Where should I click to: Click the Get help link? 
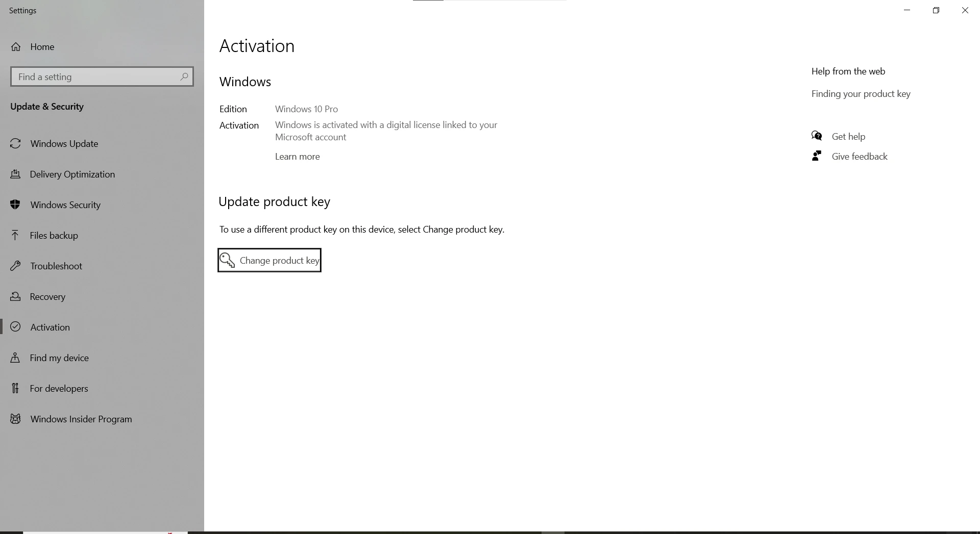pos(848,136)
